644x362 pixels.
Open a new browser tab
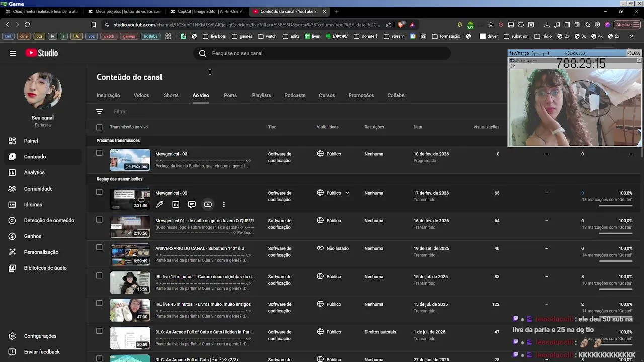pyautogui.click(x=337, y=11)
